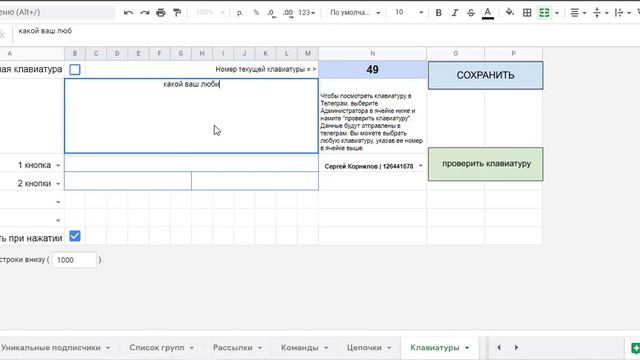The image size is (640, 360).
Task: Click the keyboard number cell 49
Action: 372,69
